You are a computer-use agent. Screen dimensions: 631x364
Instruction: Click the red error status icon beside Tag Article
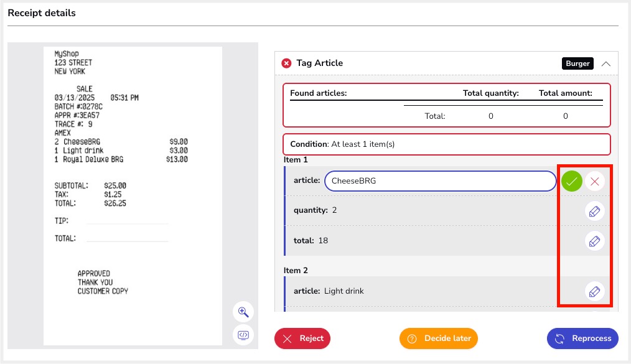pos(286,63)
